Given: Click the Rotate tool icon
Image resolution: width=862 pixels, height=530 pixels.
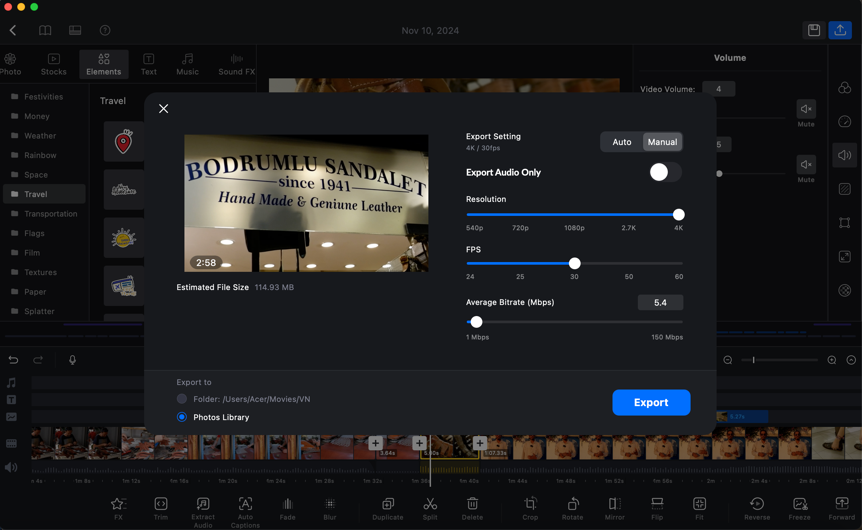Looking at the screenshot, I should (x=572, y=504).
